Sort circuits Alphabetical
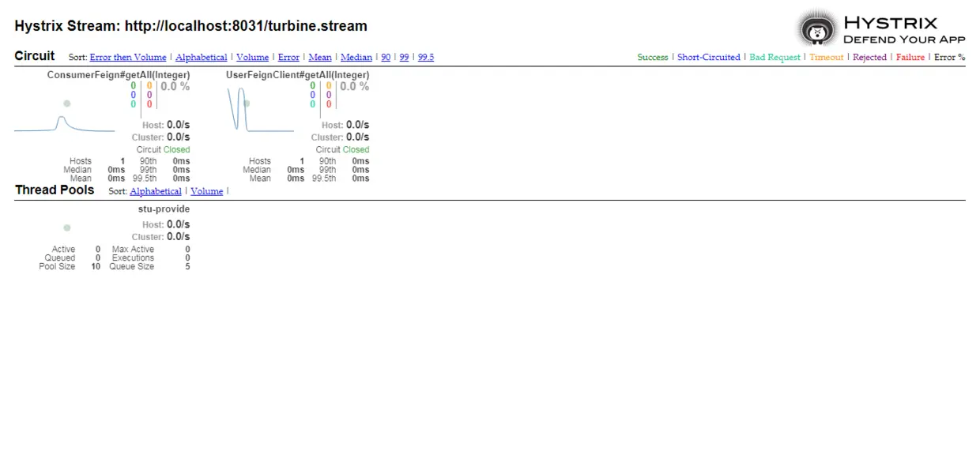Viewport: 980px width, 455px height. pyautogui.click(x=202, y=58)
